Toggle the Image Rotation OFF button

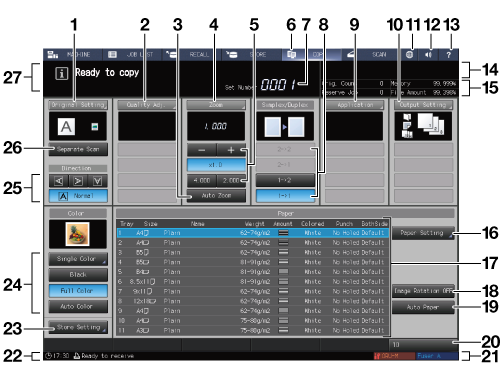coord(423,291)
